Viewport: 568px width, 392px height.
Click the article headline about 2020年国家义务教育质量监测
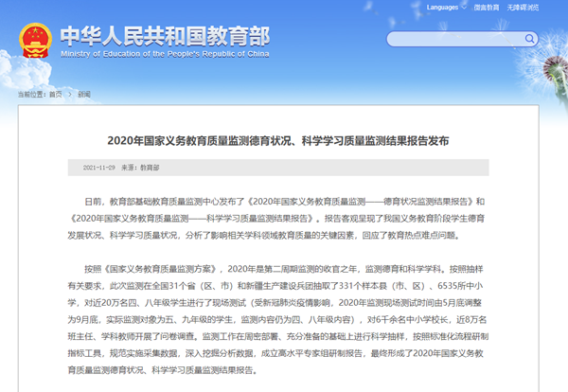(x=284, y=139)
